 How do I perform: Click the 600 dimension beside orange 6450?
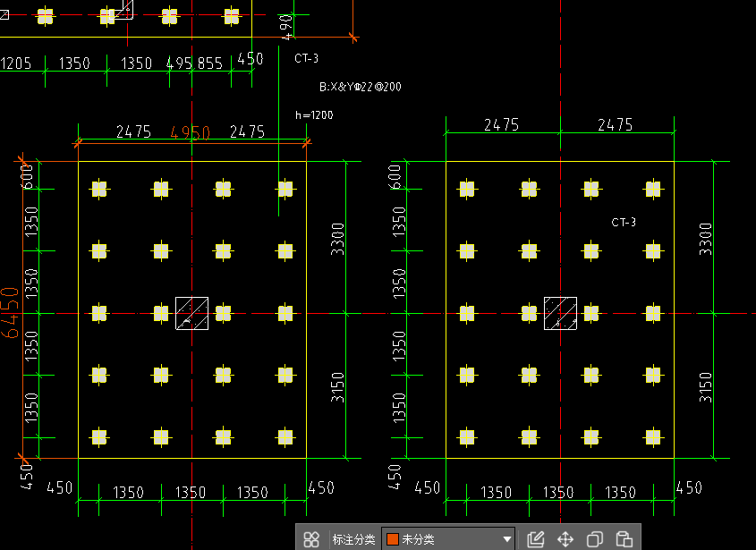pos(28,176)
